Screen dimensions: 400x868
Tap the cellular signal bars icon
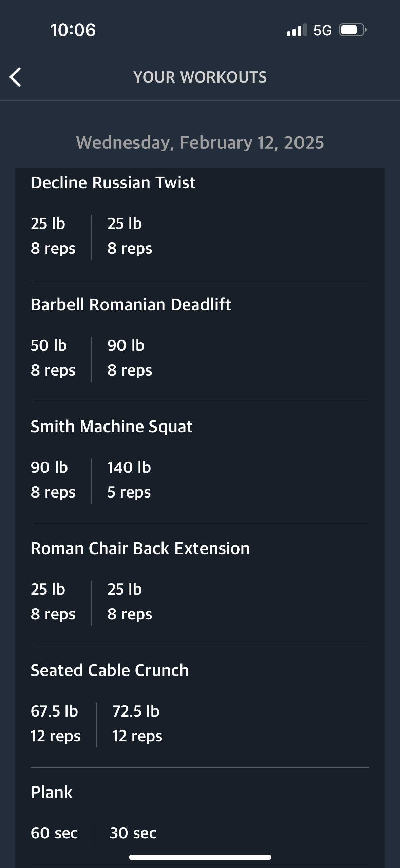coord(297,30)
